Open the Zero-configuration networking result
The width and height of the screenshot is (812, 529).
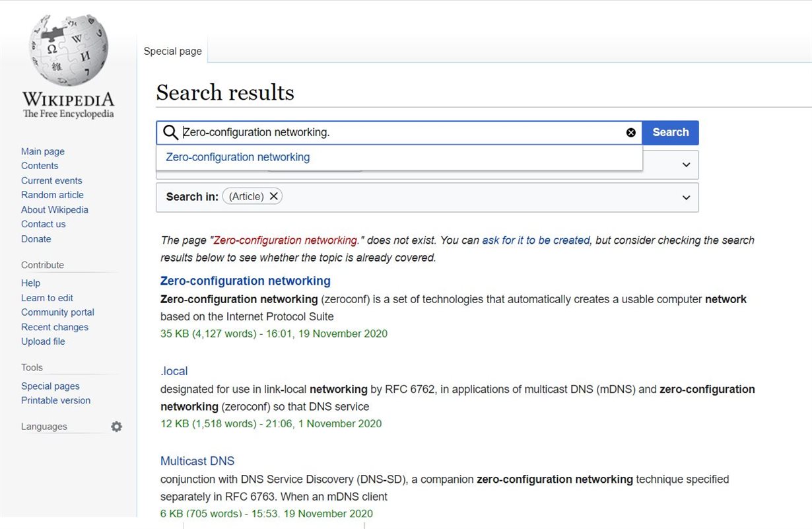[246, 281]
